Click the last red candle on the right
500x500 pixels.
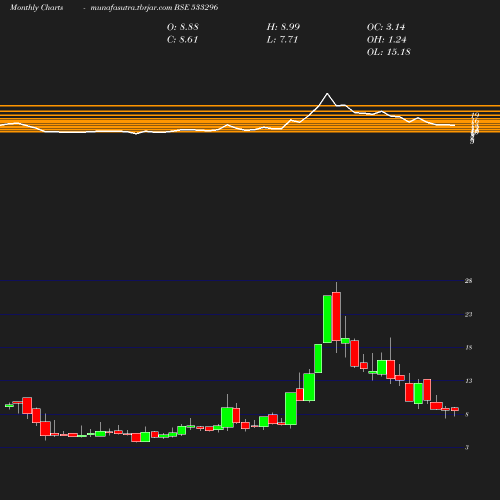coord(455,409)
